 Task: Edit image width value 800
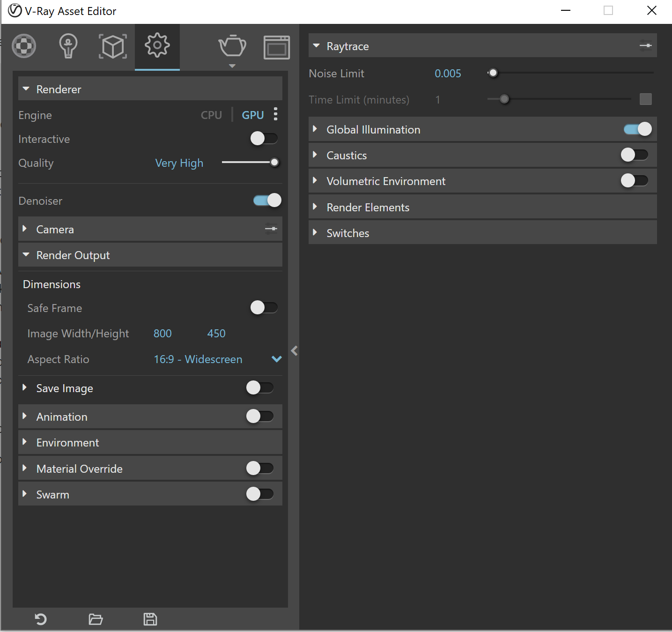(x=162, y=334)
